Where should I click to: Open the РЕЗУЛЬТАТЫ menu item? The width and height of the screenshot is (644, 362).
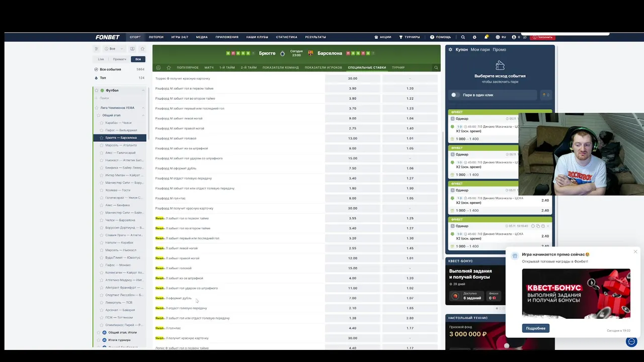click(x=315, y=37)
